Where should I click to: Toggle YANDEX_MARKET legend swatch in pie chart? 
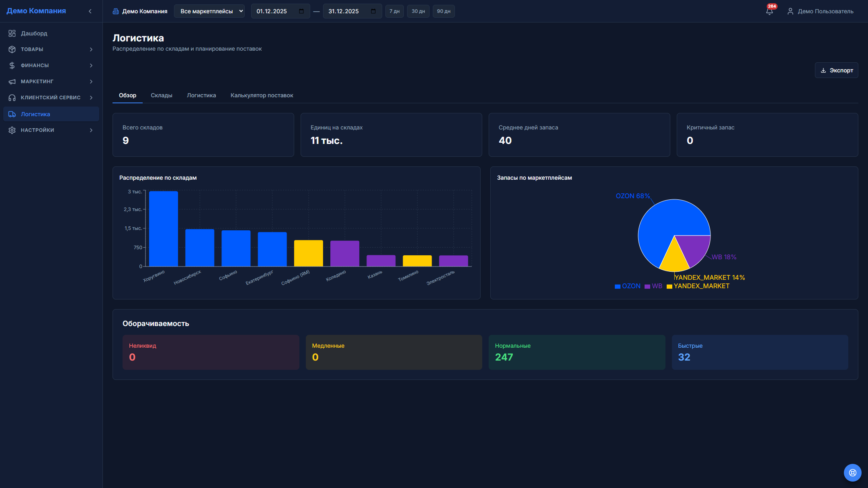click(669, 287)
